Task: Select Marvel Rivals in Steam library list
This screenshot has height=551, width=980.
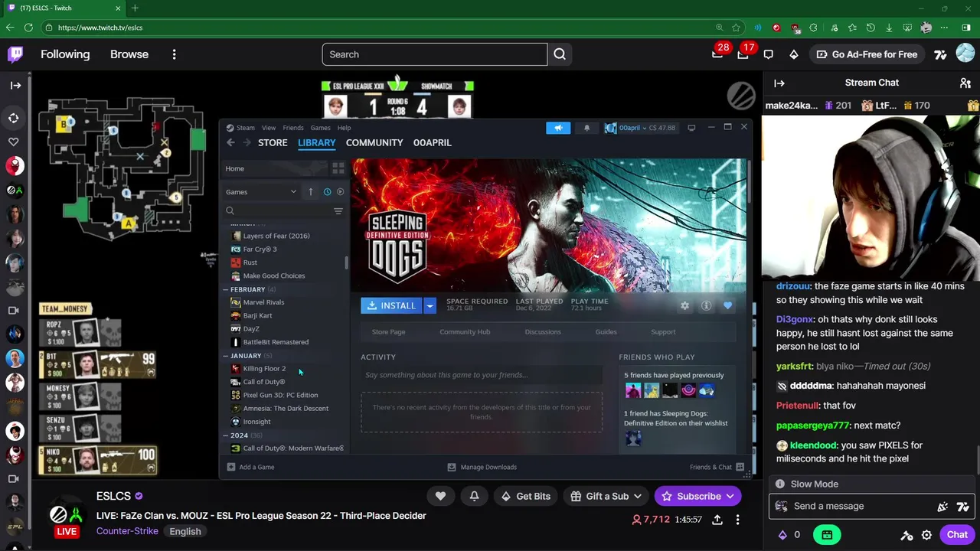Action: pos(263,302)
